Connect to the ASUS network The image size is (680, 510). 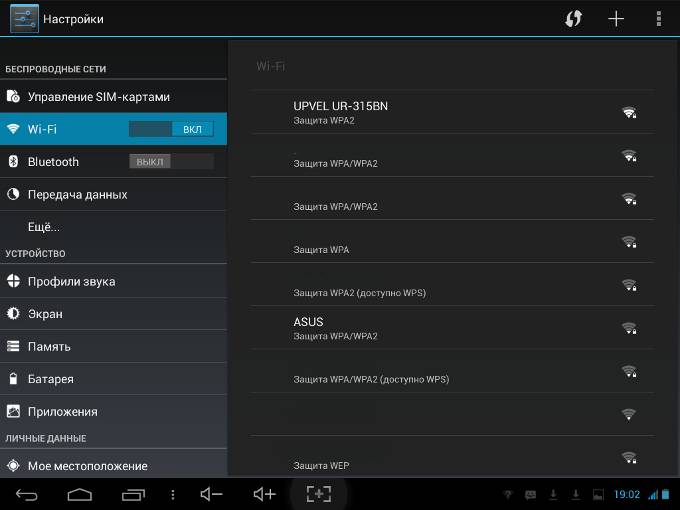[452, 328]
